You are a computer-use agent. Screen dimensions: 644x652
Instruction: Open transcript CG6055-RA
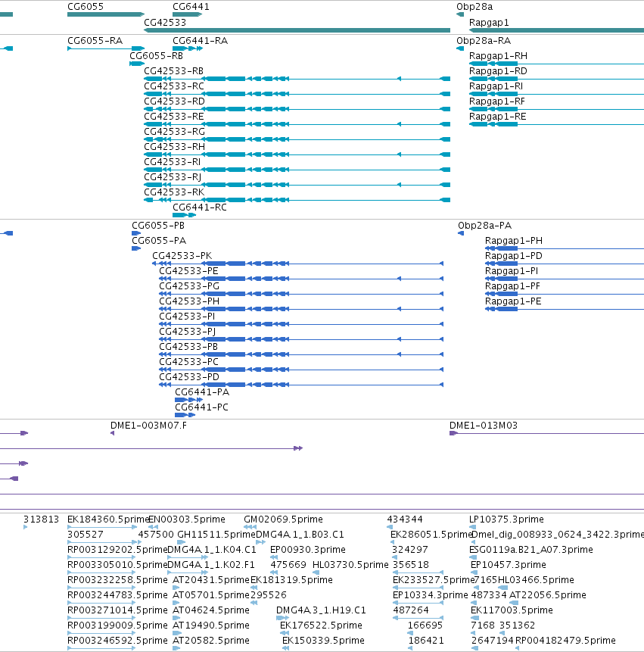click(95, 41)
